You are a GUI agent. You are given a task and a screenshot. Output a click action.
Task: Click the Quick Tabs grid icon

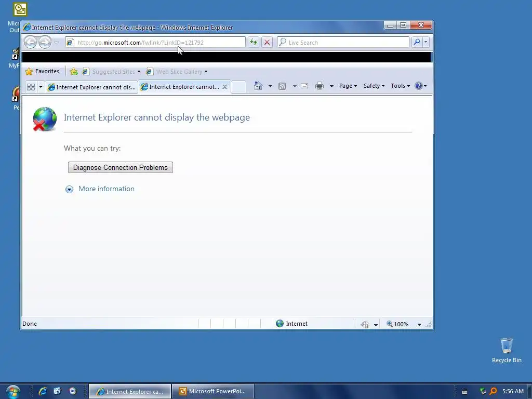(31, 87)
